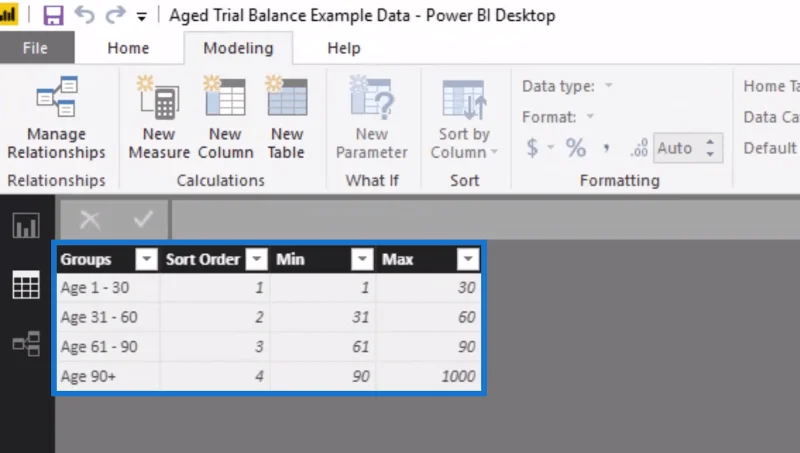Open the Sort Order column filter dropdown
The width and height of the screenshot is (800, 453).
coord(256,259)
